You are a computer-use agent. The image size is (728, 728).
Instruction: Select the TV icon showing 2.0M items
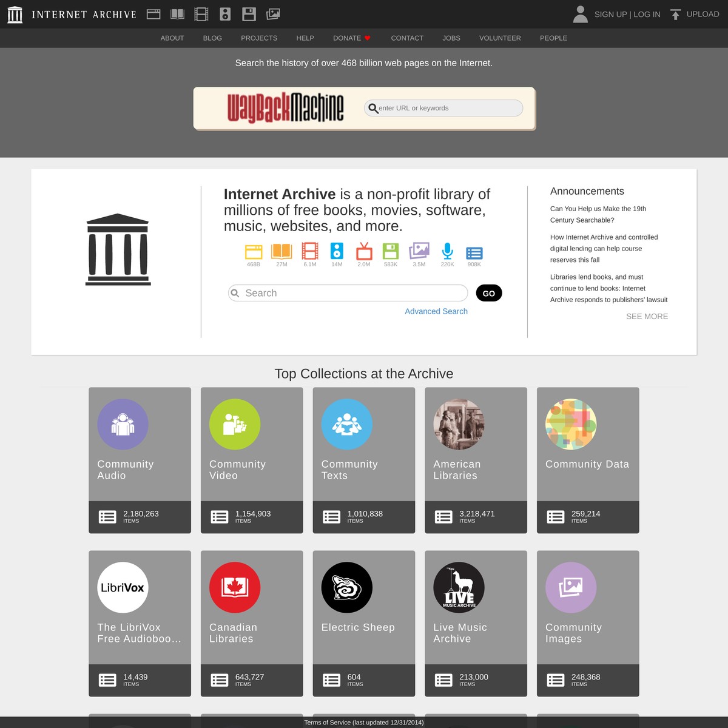[x=364, y=252]
